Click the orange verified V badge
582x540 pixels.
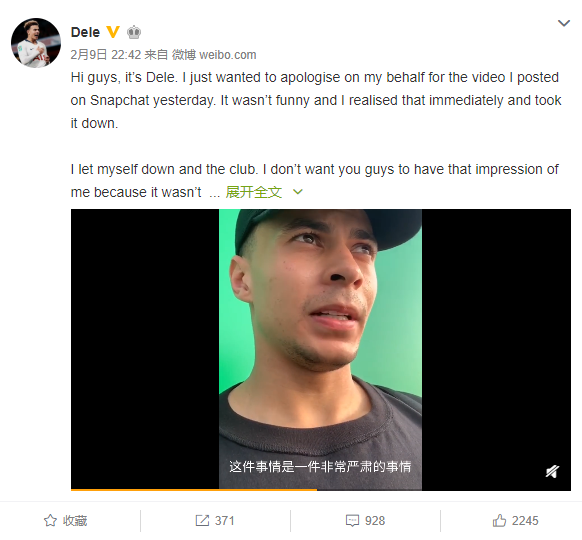click(x=113, y=32)
